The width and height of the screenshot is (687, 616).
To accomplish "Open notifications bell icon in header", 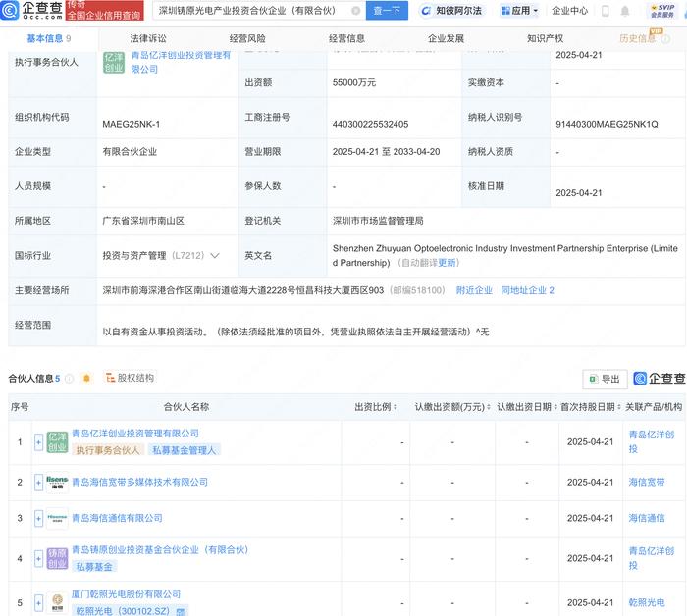I will (625, 11).
